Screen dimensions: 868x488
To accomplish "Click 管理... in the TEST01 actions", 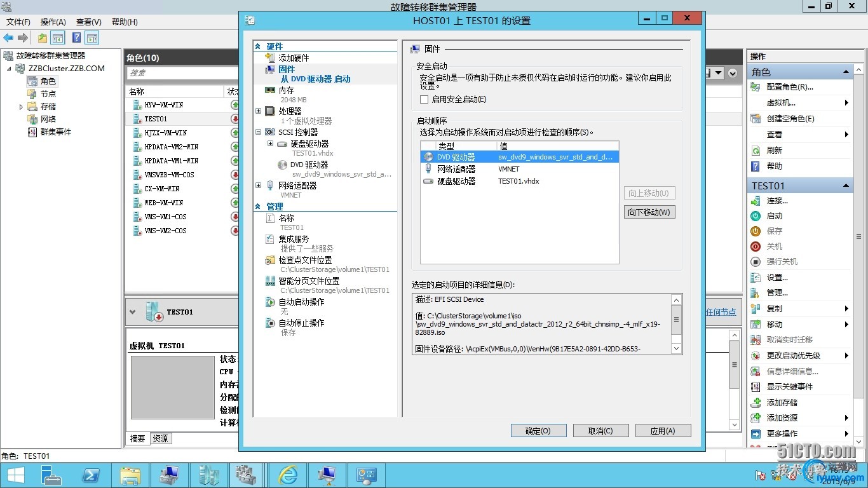I will tap(777, 293).
